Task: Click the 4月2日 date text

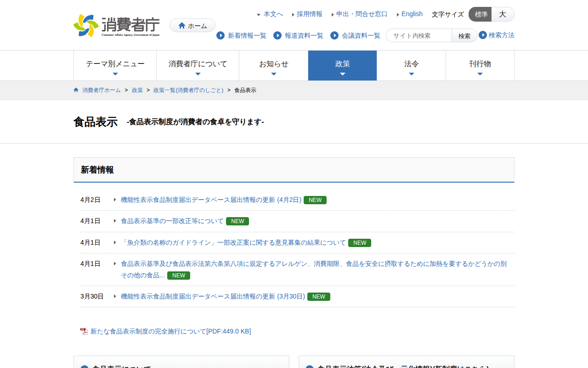Action: tap(90, 200)
